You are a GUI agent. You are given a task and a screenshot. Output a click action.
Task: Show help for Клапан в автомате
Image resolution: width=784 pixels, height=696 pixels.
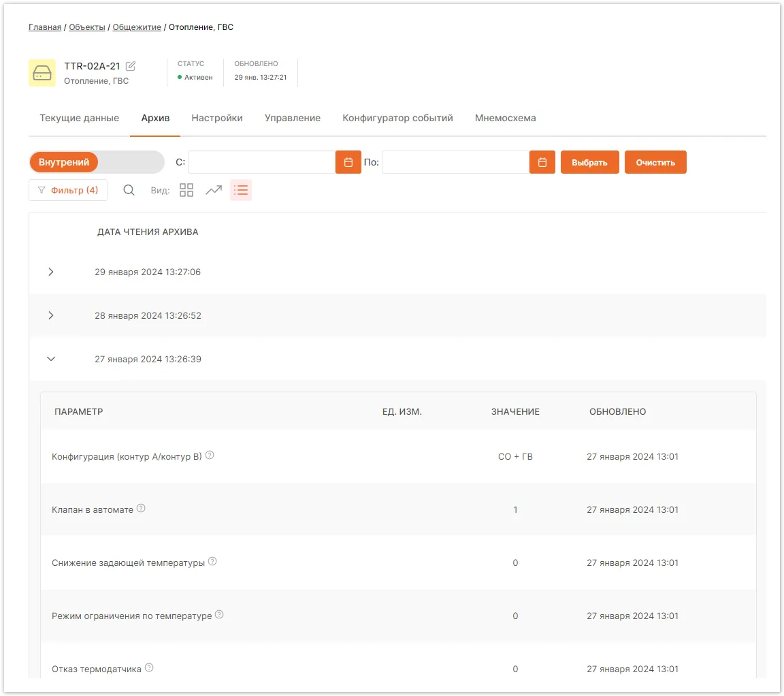point(141,508)
